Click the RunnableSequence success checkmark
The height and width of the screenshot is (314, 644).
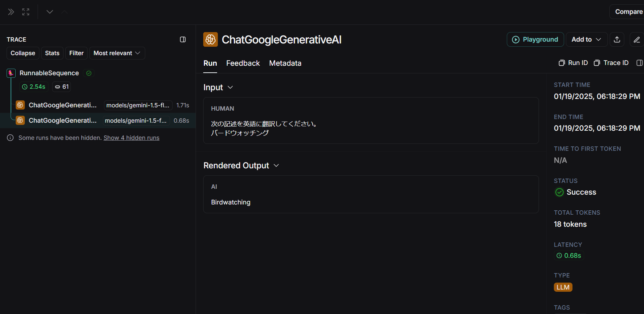pyautogui.click(x=89, y=73)
